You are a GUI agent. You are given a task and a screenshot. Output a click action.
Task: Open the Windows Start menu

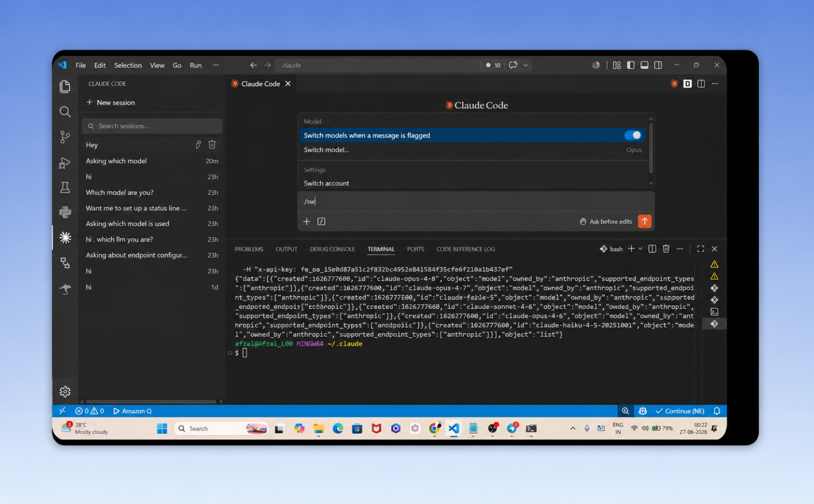(162, 428)
